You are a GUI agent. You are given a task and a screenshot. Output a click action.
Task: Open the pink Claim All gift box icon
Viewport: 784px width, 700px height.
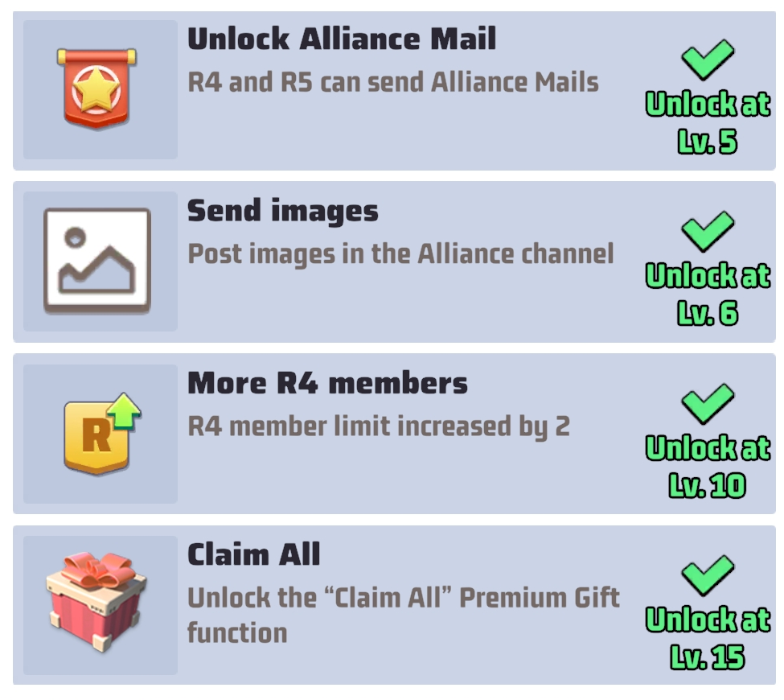coord(96,603)
